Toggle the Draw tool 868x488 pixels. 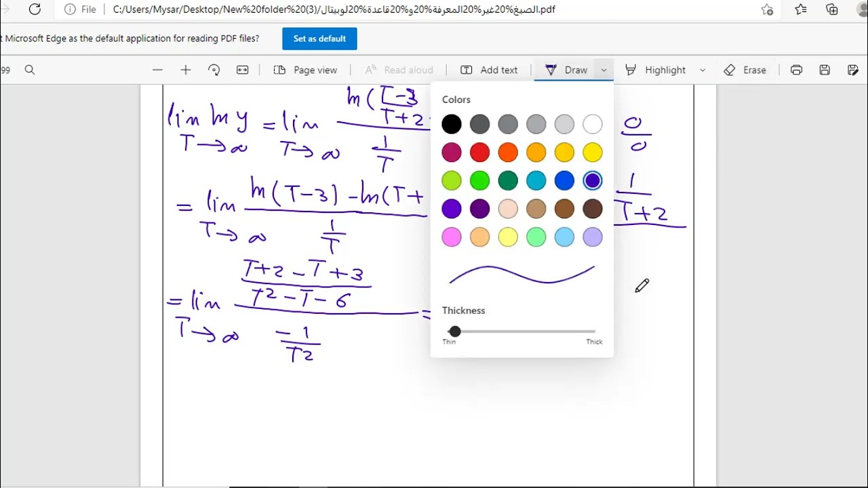(566, 70)
